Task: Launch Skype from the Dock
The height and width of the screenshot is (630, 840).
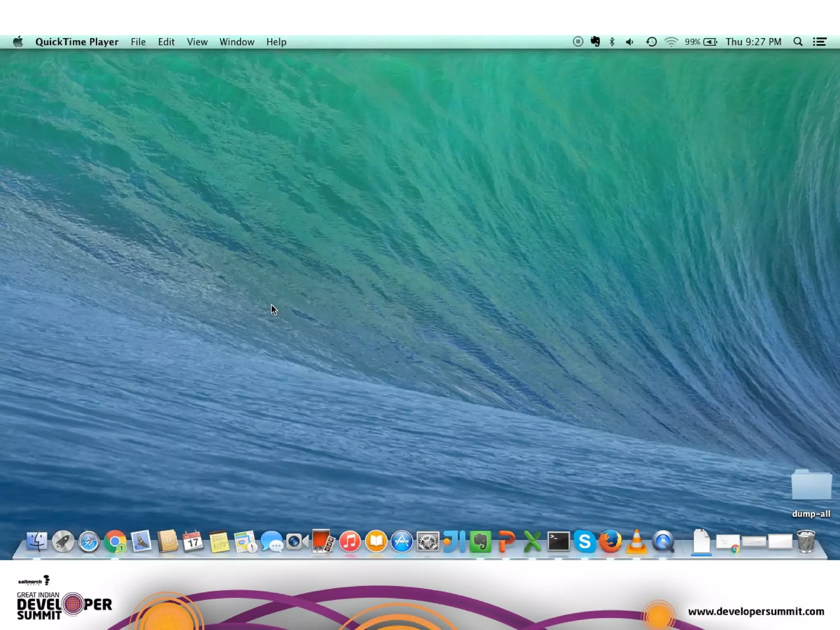Action: tap(584, 541)
